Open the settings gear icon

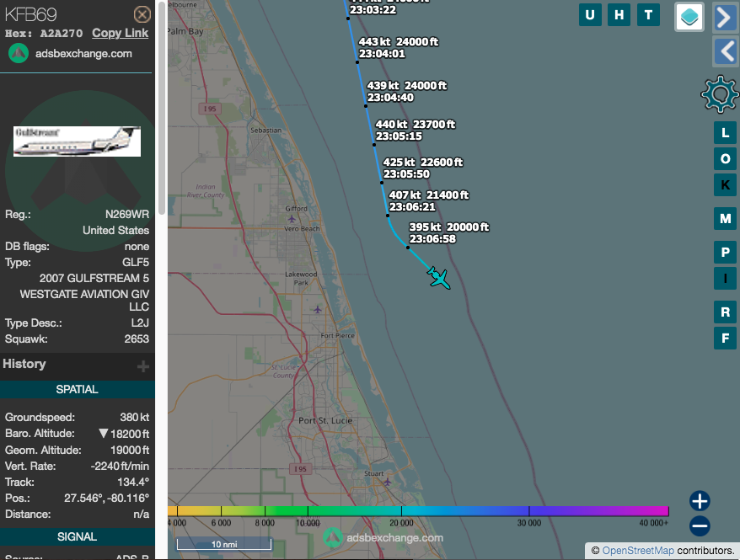tap(719, 94)
